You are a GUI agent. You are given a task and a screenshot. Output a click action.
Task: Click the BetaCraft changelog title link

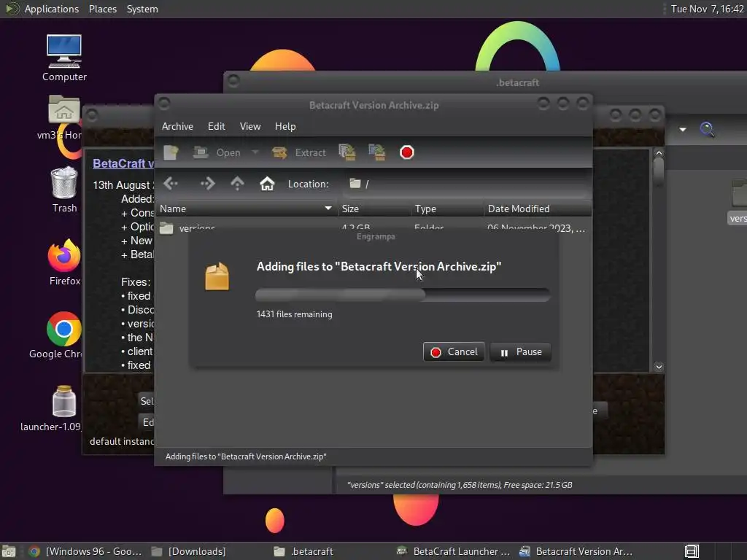click(123, 163)
